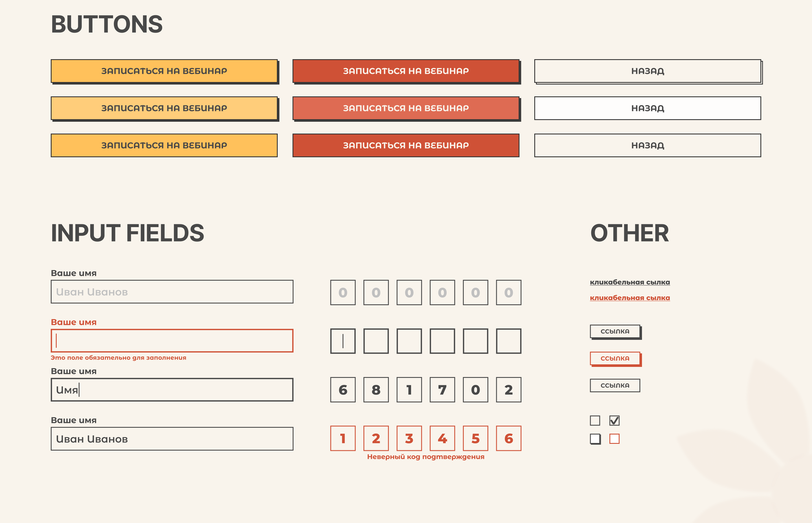Click the name field with gray placeholder text
812x523 pixels.
tap(172, 292)
